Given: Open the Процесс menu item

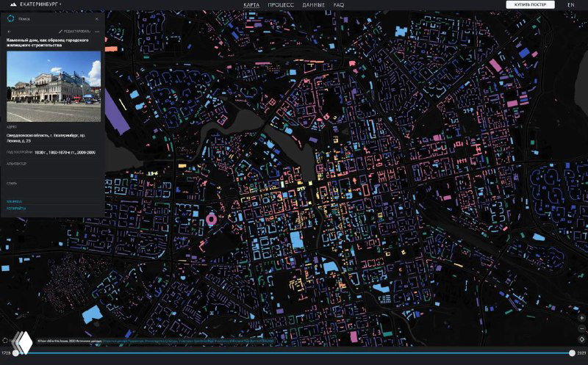Looking at the screenshot, I should [281, 4].
